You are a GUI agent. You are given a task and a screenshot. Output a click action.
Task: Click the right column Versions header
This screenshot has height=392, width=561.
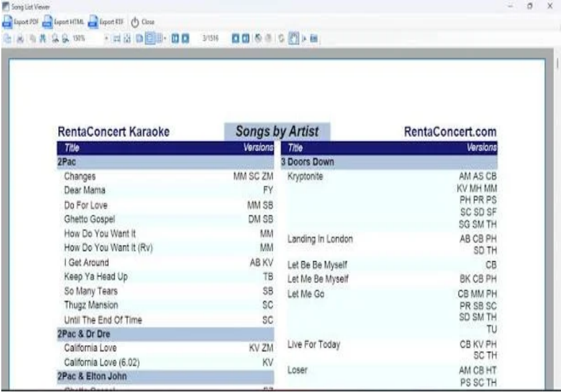click(x=482, y=148)
